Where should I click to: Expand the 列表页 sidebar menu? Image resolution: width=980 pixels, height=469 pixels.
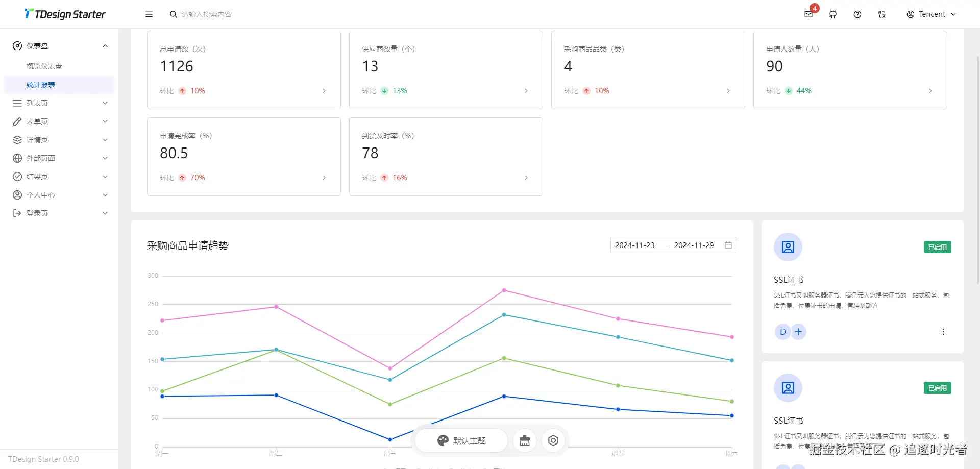click(59, 103)
